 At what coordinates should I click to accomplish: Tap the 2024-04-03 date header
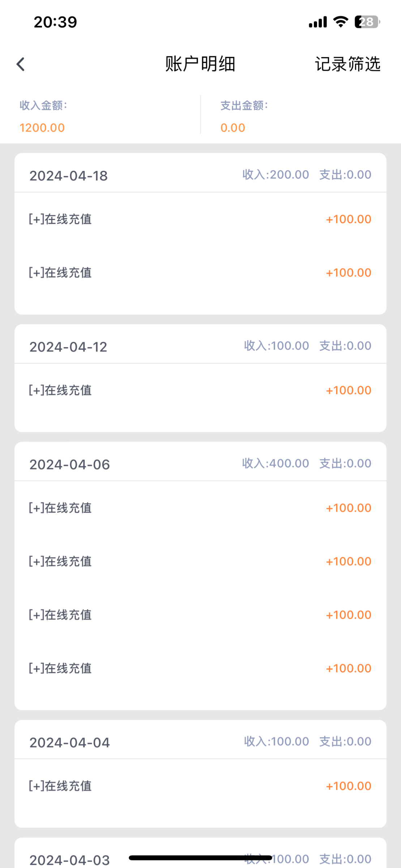(69, 860)
